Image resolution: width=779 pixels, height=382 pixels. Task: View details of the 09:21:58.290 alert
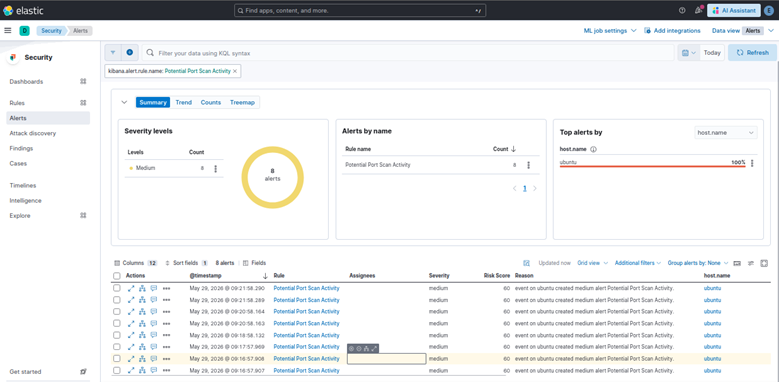tap(131, 288)
